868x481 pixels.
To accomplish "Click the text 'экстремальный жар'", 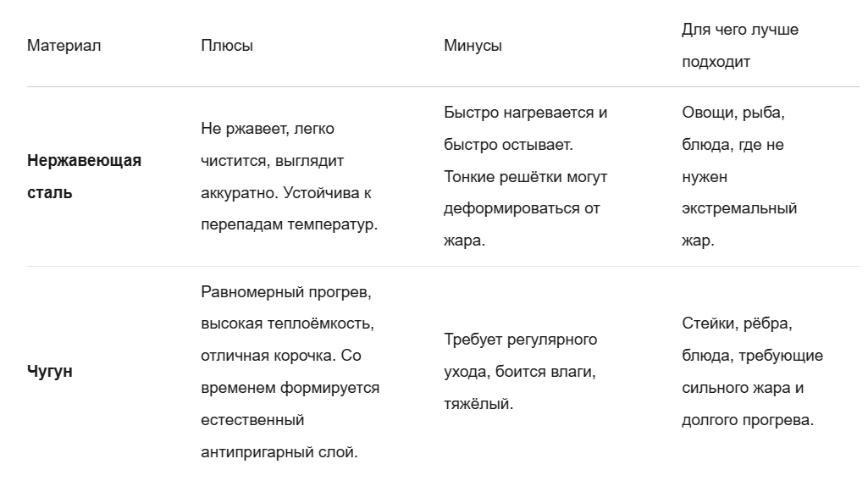I will [x=739, y=224].
